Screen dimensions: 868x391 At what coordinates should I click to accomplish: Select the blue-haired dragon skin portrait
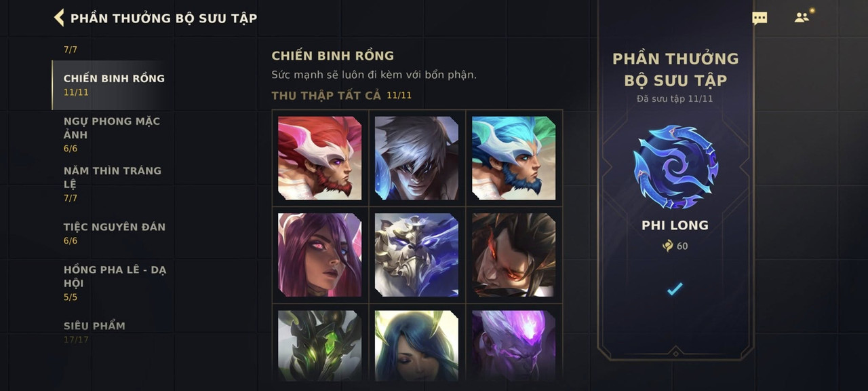(x=513, y=158)
